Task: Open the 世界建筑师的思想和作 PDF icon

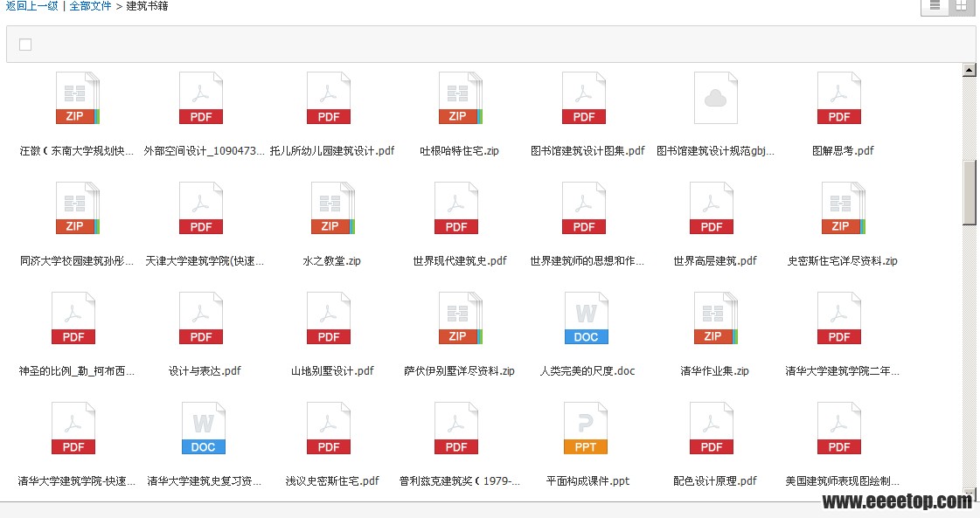Action: 583,208
